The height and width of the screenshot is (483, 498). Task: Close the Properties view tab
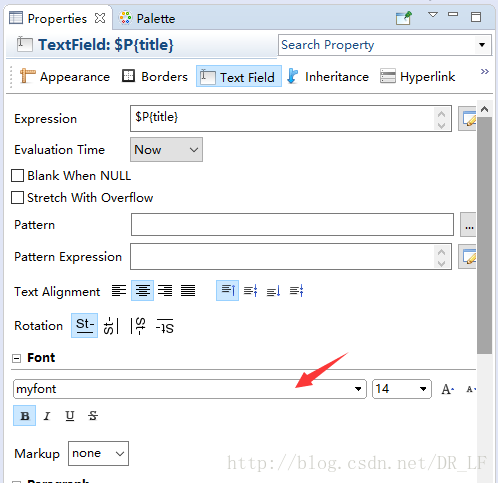100,18
